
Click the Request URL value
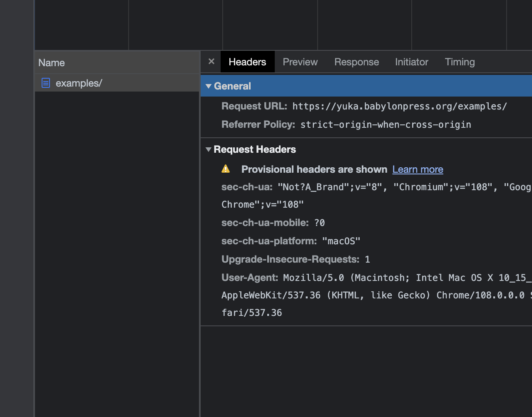(399, 106)
